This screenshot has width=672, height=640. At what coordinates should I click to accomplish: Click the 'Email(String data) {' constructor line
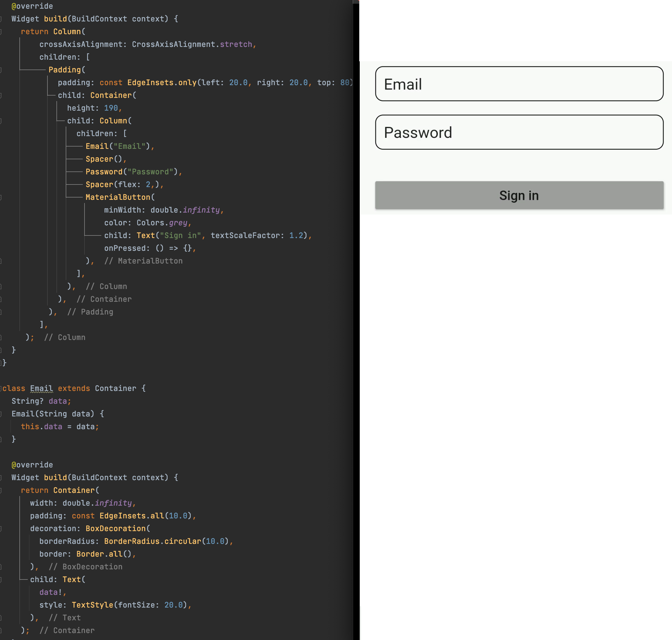pos(58,414)
